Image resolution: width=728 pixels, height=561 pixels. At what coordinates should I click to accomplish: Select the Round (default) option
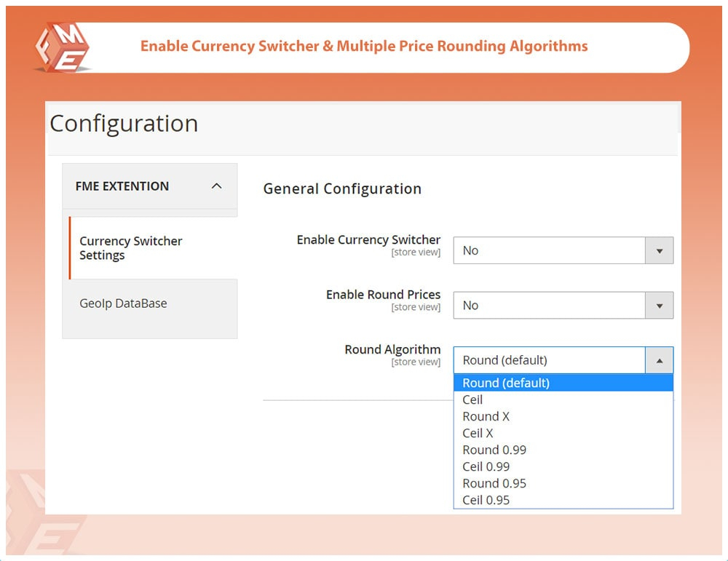click(x=506, y=383)
